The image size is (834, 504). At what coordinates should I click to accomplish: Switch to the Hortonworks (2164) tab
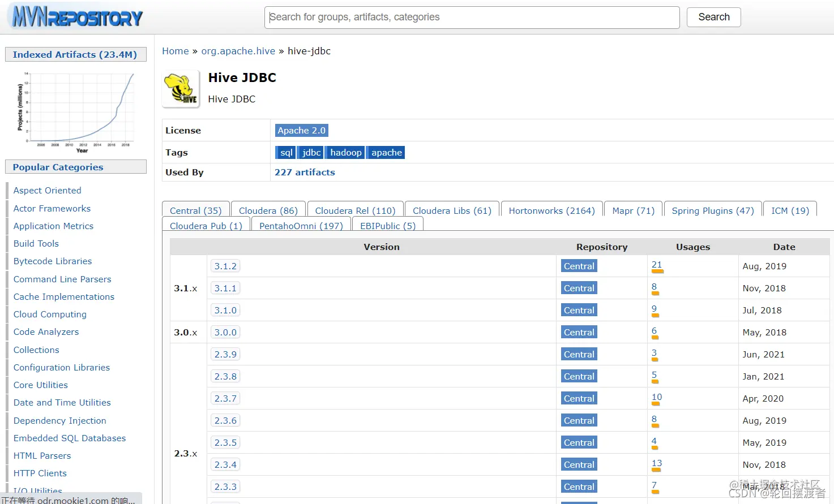[552, 210]
